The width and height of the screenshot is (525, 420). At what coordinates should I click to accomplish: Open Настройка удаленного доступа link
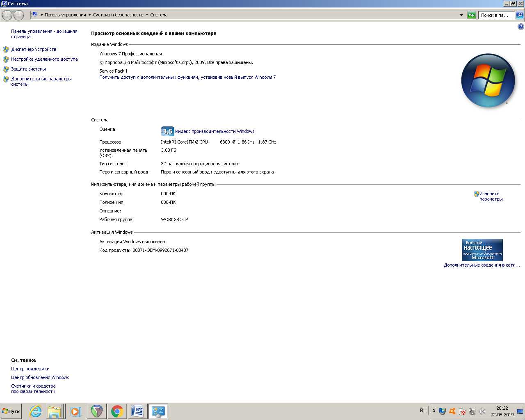click(44, 59)
